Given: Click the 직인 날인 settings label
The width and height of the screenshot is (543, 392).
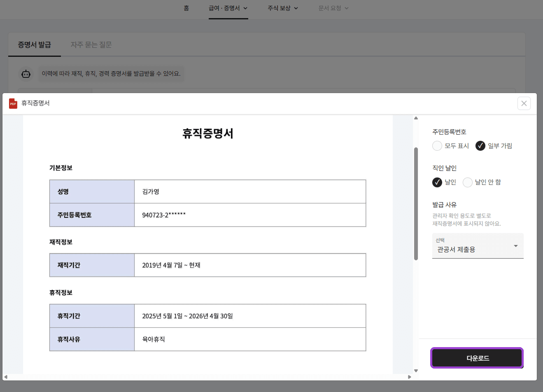Looking at the screenshot, I should (444, 168).
